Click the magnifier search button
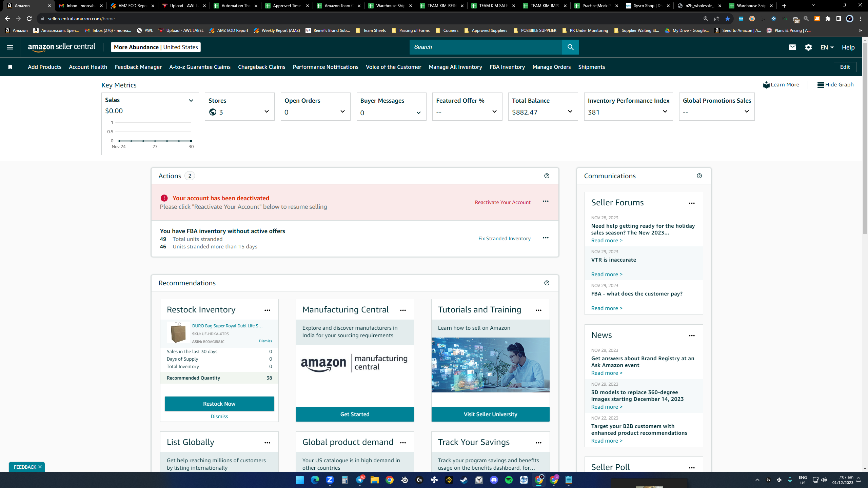868x488 pixels. click(x=570, y=47)
